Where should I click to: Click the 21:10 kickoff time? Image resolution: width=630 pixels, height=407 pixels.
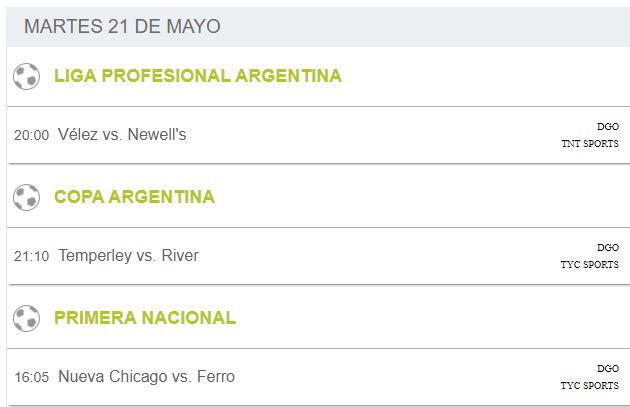(x=31, y=256)
